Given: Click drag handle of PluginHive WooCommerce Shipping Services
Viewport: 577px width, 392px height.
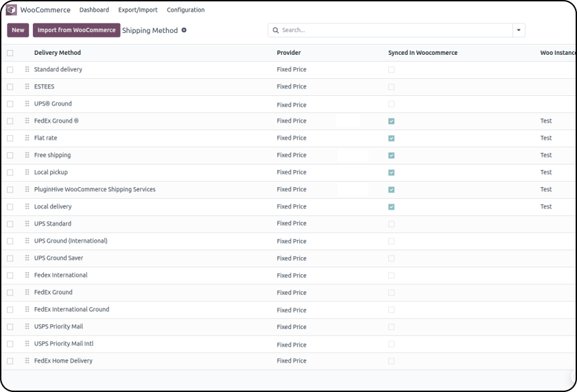Looking at the screenshot, I should click(x=27, y=189).
